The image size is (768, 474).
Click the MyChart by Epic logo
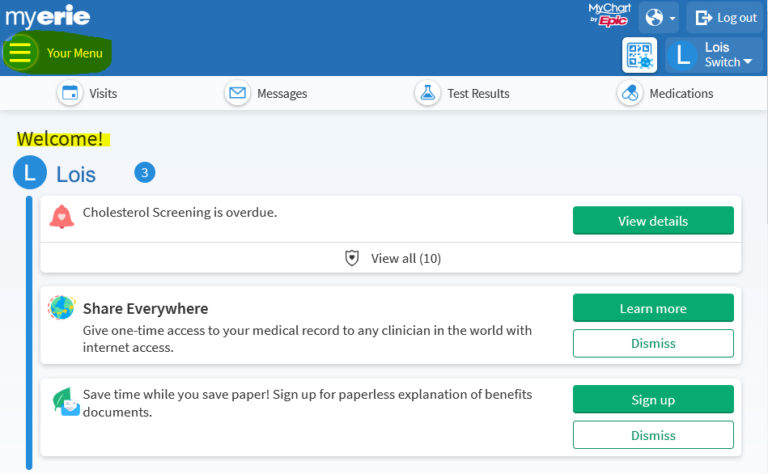click(608, 14)
